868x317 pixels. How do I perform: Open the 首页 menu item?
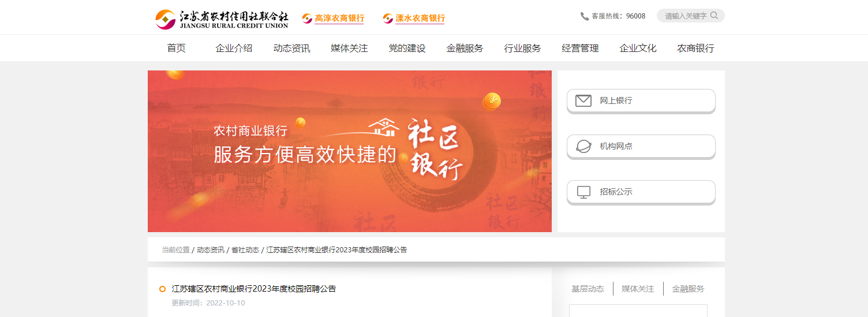(177, 49)
